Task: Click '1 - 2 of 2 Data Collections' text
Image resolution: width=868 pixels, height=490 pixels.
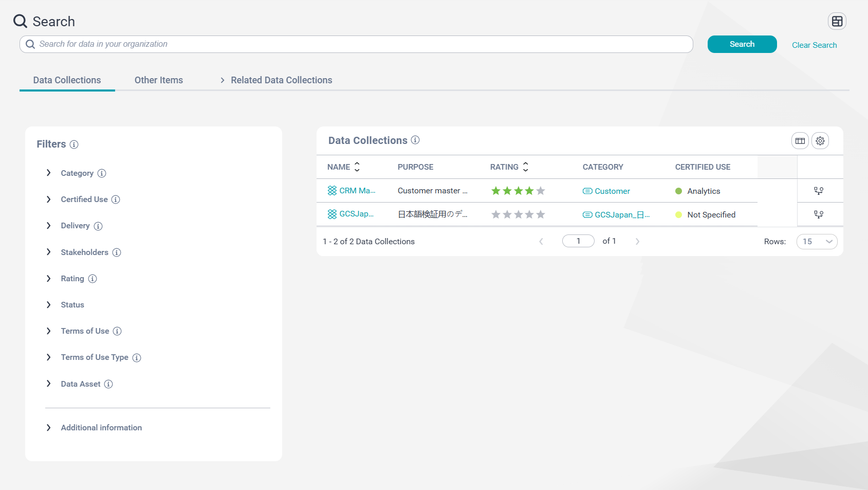Action: 368,242
